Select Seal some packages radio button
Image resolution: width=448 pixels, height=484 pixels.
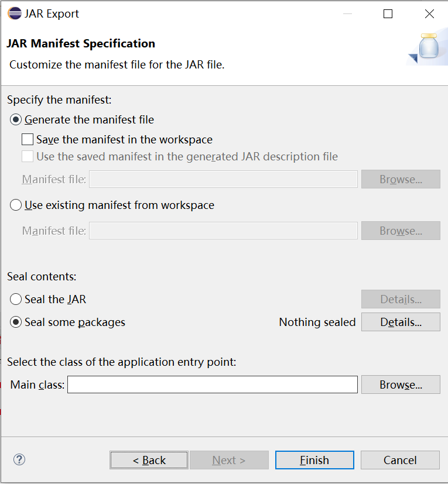(16, 322)
